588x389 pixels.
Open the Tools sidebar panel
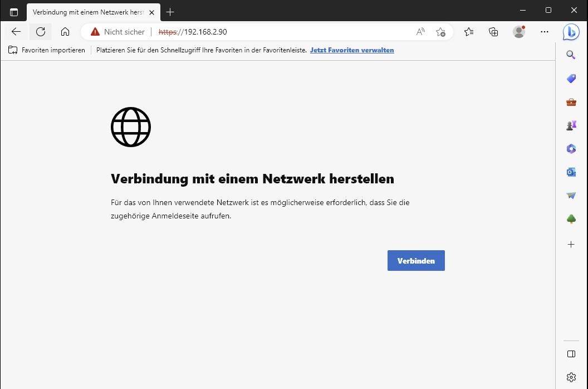(571, 102)
